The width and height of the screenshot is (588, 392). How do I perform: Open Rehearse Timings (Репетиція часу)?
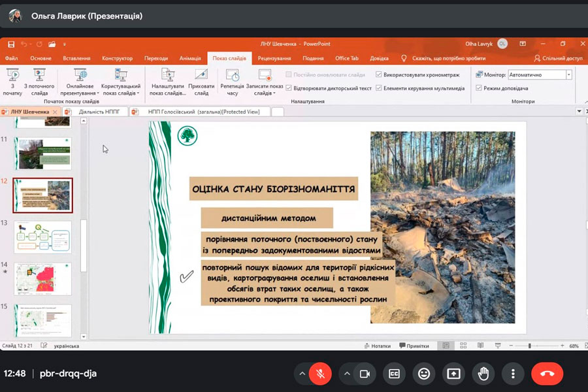(x=232, y=76)
